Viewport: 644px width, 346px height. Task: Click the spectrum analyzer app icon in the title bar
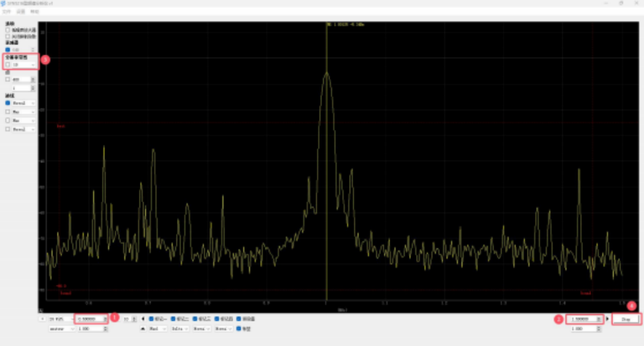click(3, 3)
